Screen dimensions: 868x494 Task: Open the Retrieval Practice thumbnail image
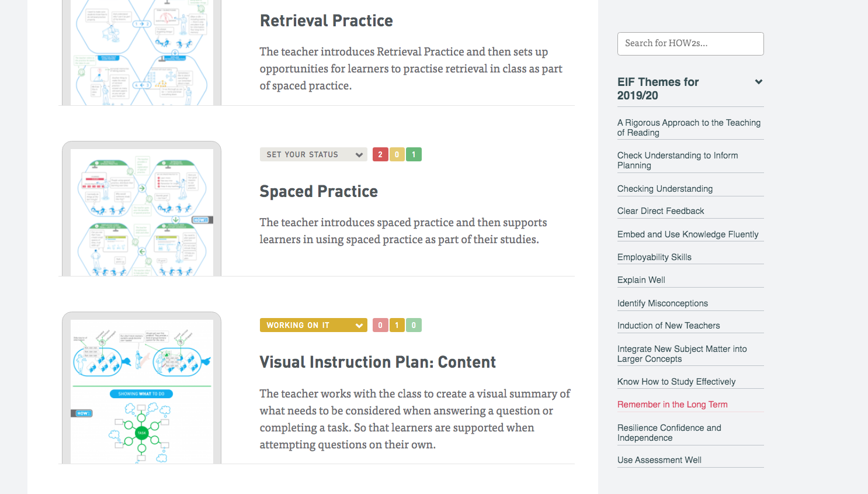point(141,53)
